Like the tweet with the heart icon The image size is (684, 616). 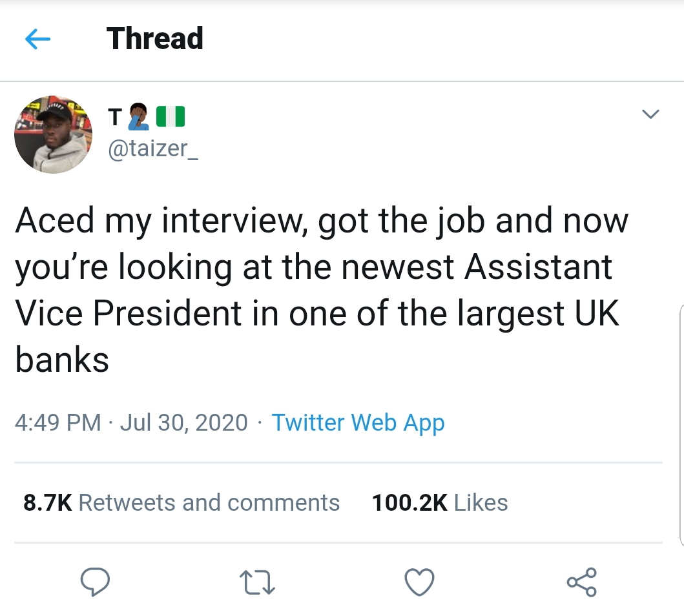tap(419, 583)
